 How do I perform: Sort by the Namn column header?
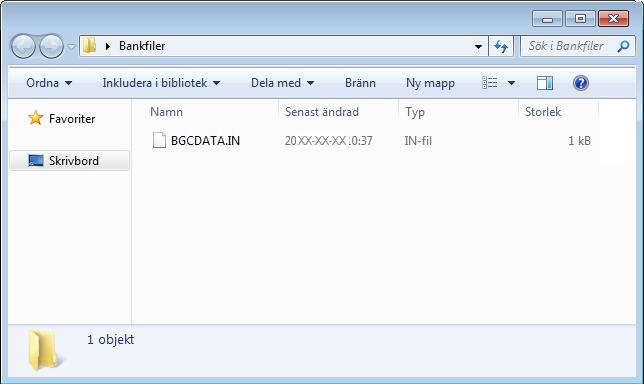coord(166,112)
